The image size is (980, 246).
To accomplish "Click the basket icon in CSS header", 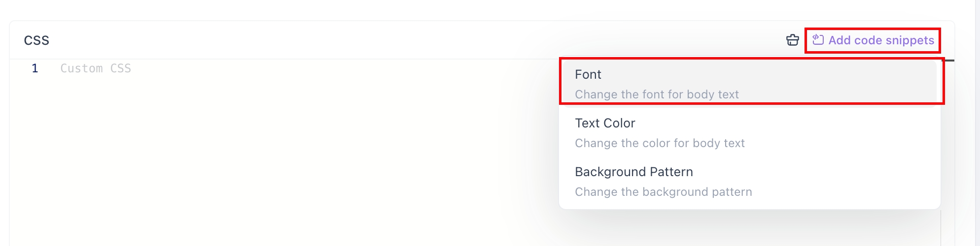I will [x=792, y=40].
